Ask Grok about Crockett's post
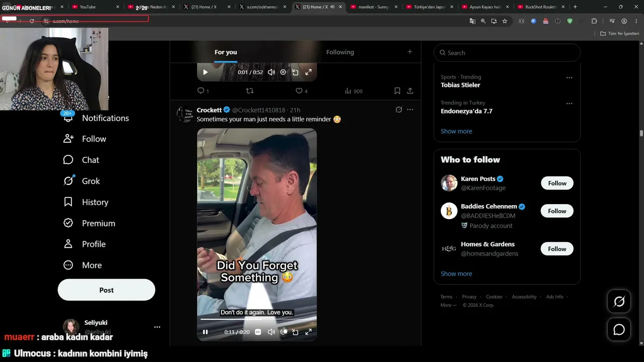The image size is (644, 362). point(399,110)
